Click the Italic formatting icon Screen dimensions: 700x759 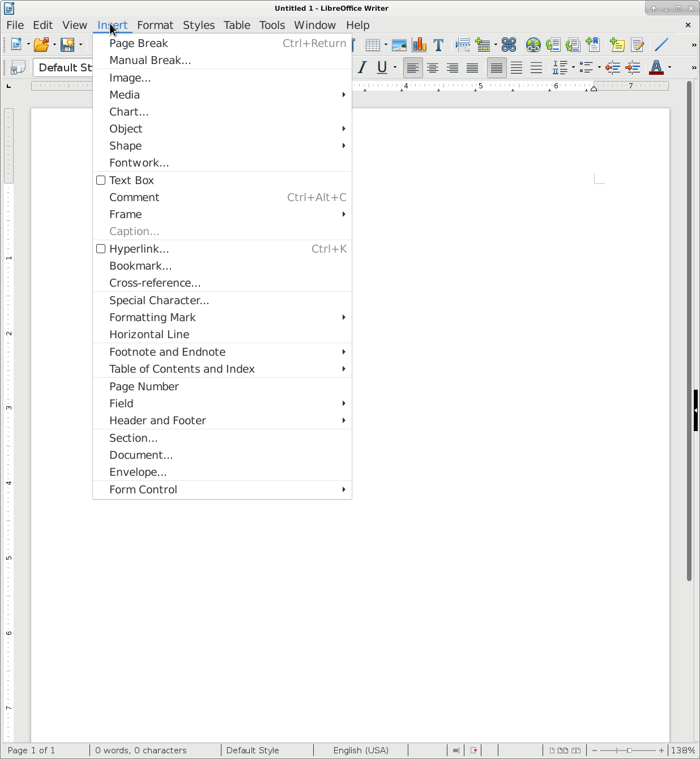click(x=362, y=68)
